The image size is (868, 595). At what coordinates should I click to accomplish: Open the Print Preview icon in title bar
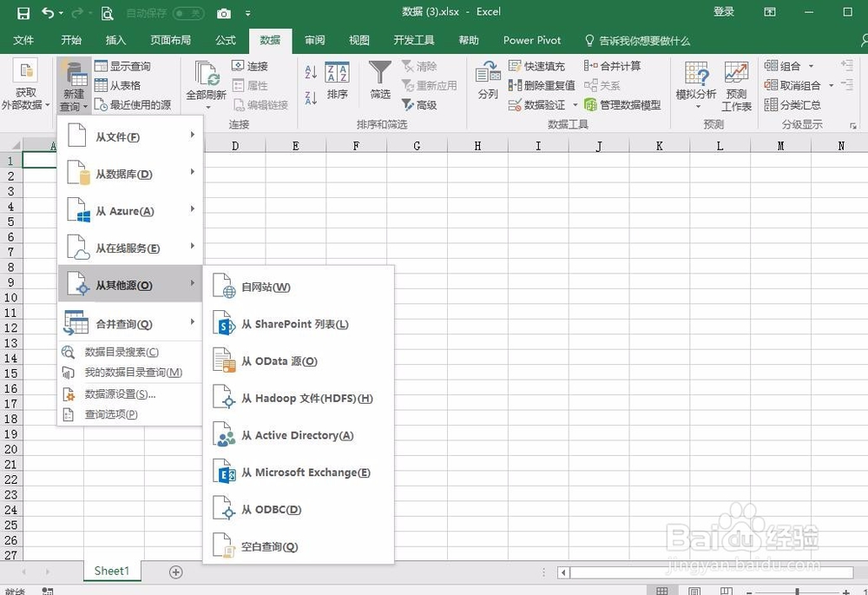click(108, 13)
